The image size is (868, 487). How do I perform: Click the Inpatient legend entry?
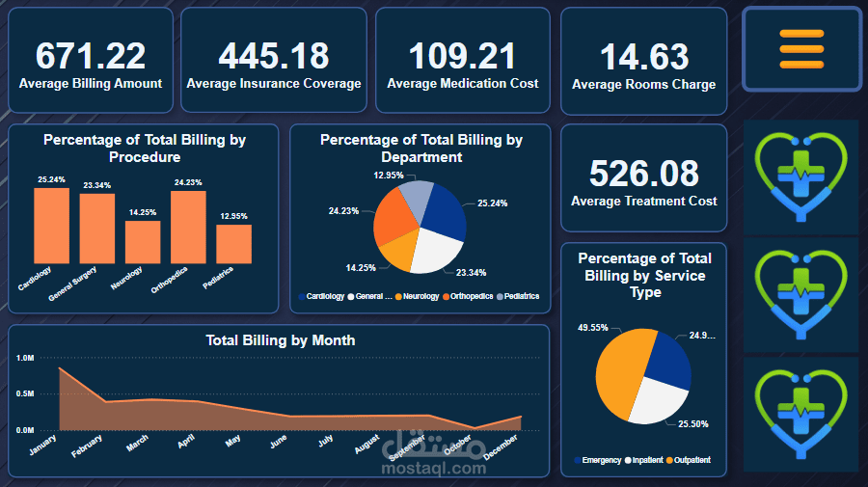pos(644,460)
